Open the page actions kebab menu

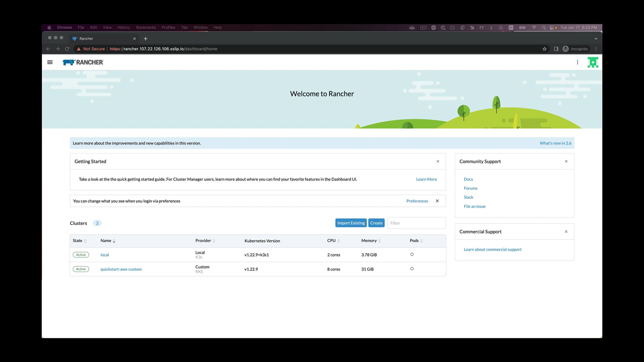[577, 62]
